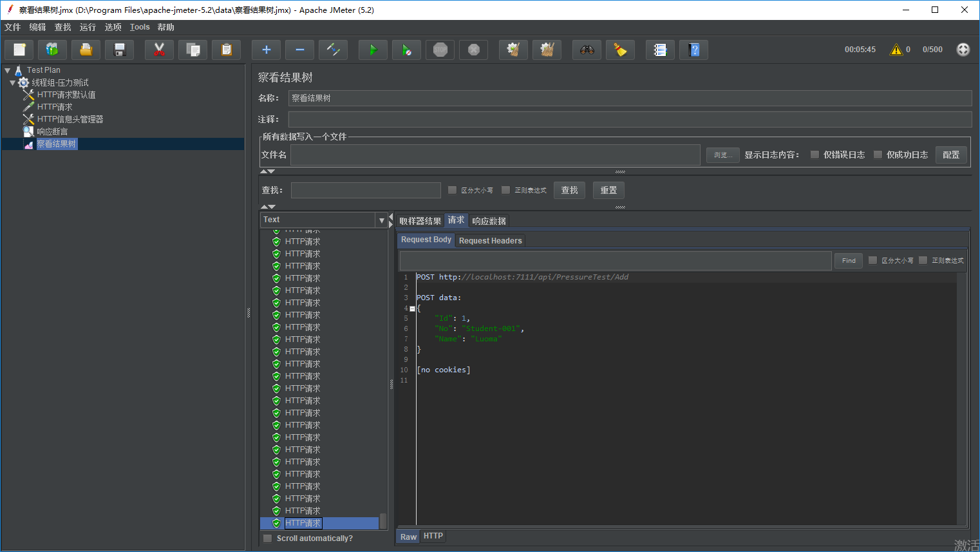Click the highlighted HTTP请求 result row
980x552 pixels.
(319, 523)
